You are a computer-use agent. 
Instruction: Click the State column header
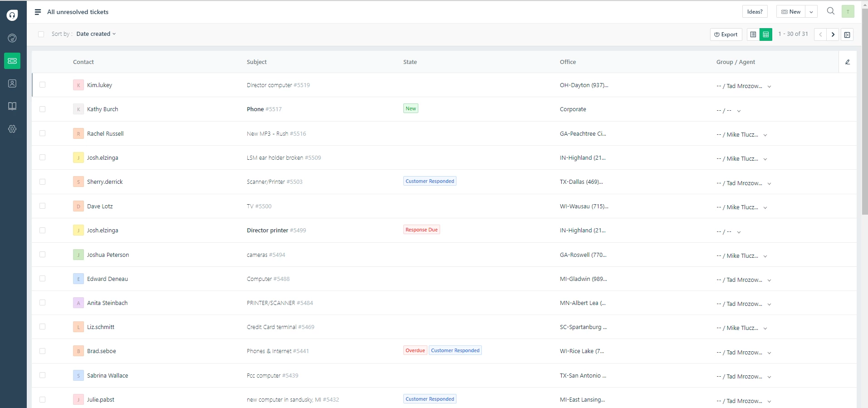[x=410, y=62]
